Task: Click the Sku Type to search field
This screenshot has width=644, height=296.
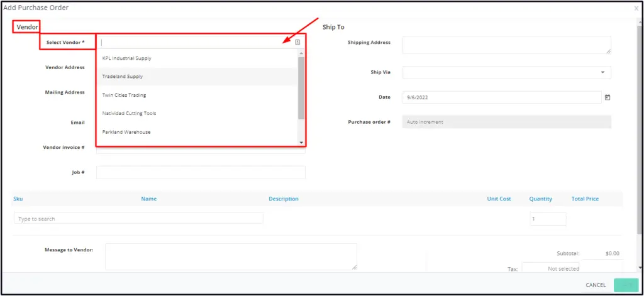Action: pos(138,219)
